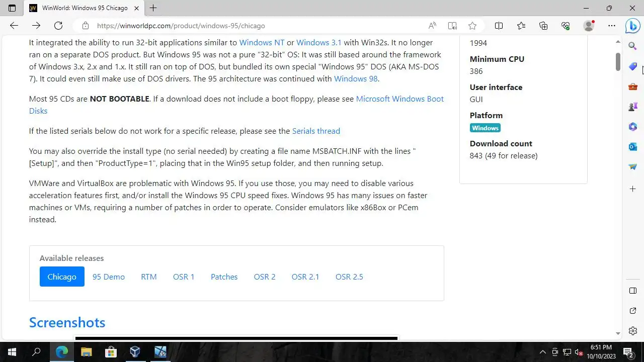This screenshot has height=362, width=644.
Task: Open the user profile avatar
Action: pyautogui.click(x=588, y=26)
